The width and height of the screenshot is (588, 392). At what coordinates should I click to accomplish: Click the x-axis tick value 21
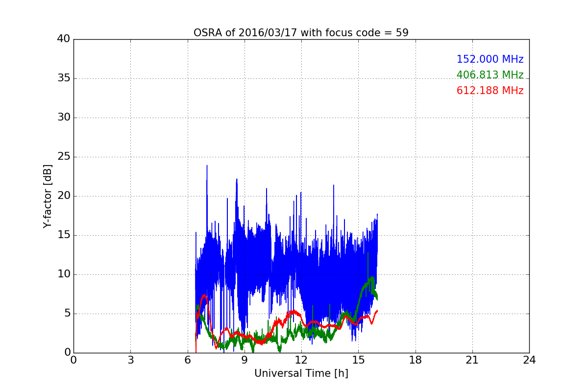pyautogui.click(x=472, y=360)
